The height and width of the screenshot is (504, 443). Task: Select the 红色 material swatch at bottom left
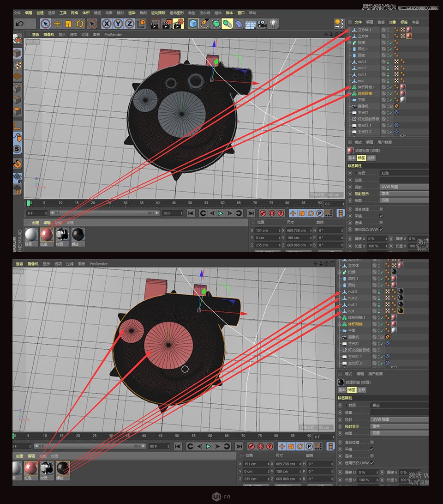[46, 236]
